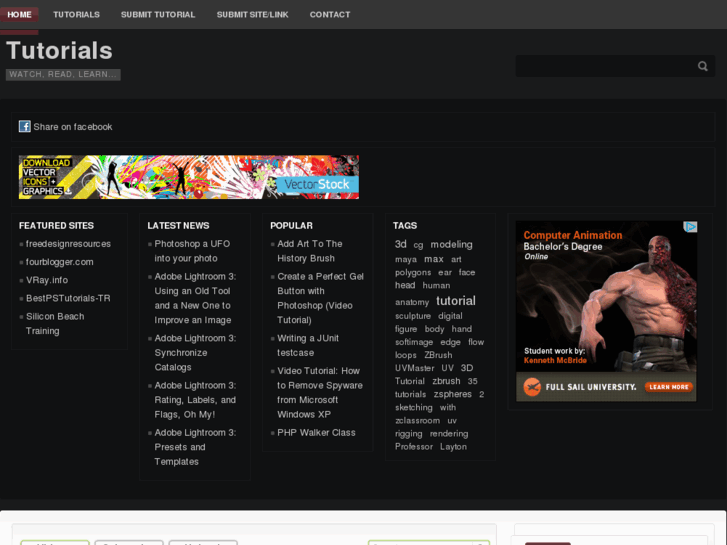Open Lightroom 3 Rating, Labels, and Flags article

click(x=195, y=400)
